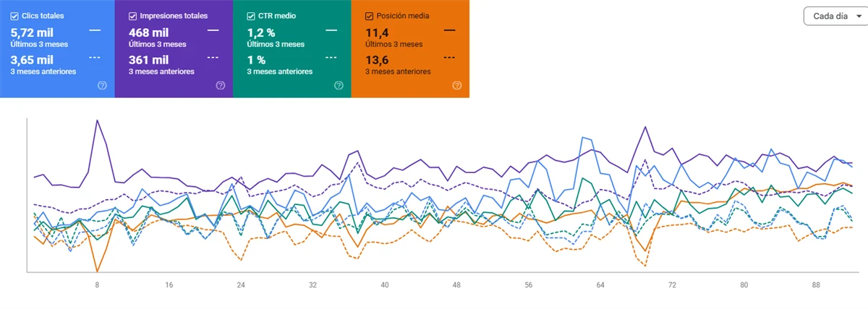Uncheck the Impresiones totales checkbox
Image resolution: width=868 pixels, height=310 pixels.
[132, 15]
